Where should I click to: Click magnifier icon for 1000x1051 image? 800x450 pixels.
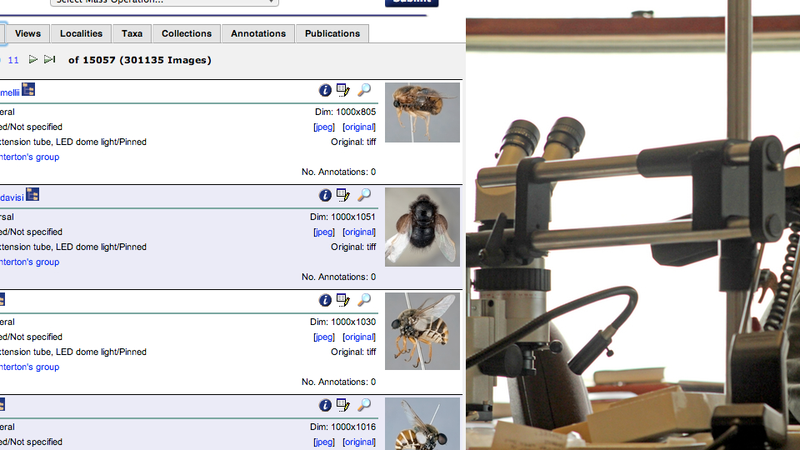pyautogui.click(x=364, y=195)
